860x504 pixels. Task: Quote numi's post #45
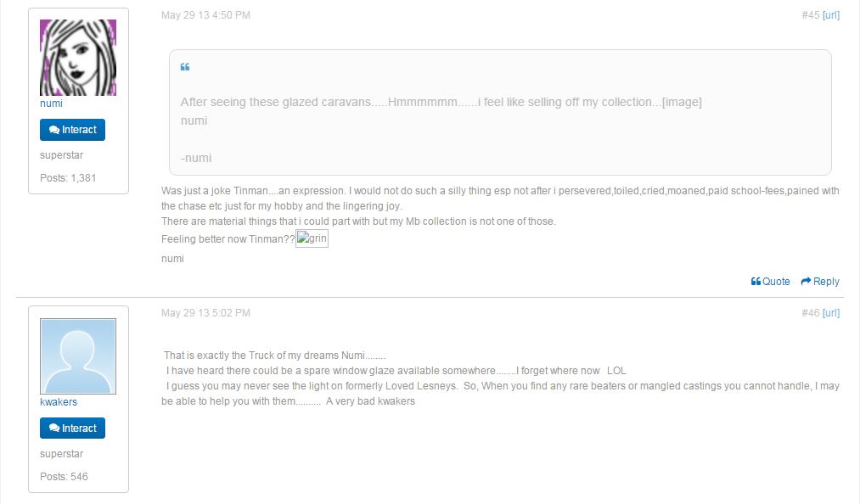[771, 282]
